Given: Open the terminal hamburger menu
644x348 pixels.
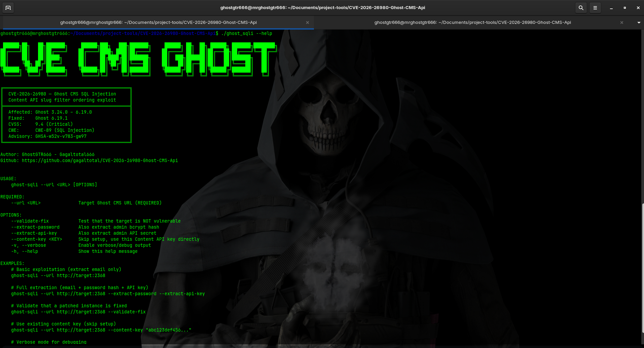Looking at the screenshot, I should 595,8.
